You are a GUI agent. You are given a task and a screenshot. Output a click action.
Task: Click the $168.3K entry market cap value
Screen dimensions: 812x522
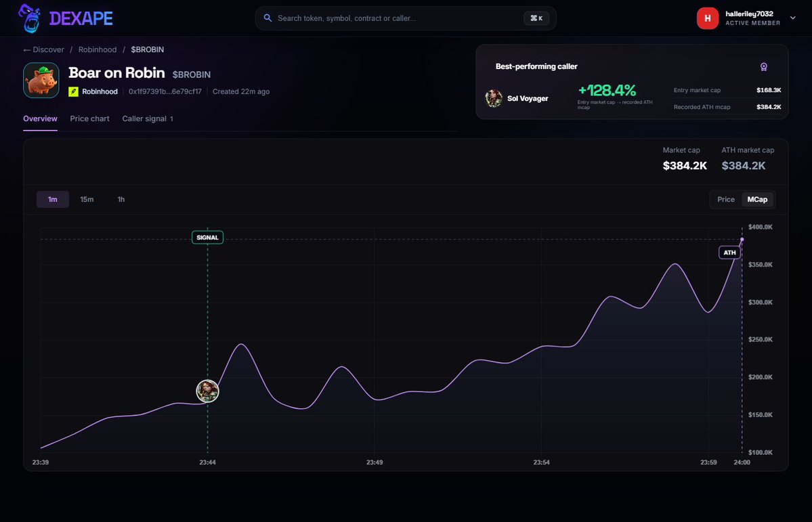click(769, 90)
